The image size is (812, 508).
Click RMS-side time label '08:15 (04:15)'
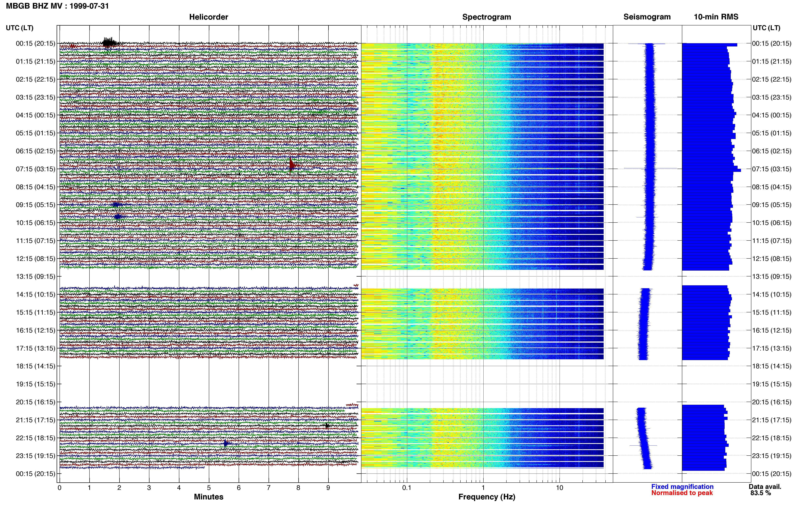(772, 187)
